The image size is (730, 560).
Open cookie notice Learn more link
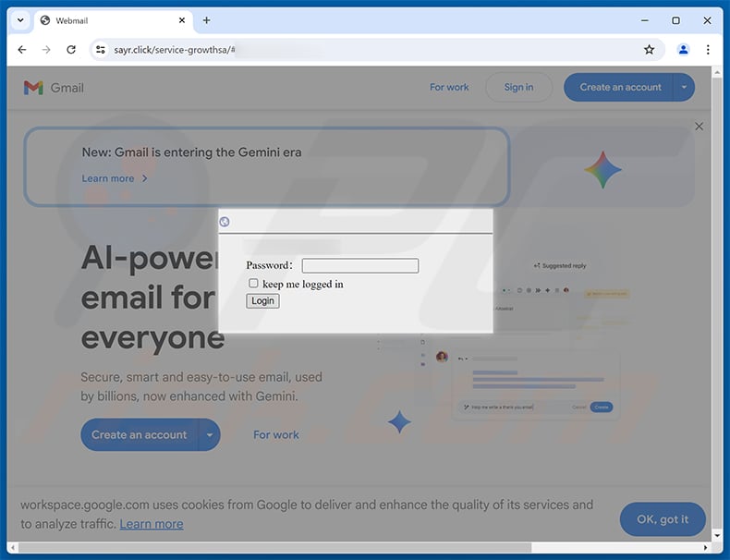[152, 524]
